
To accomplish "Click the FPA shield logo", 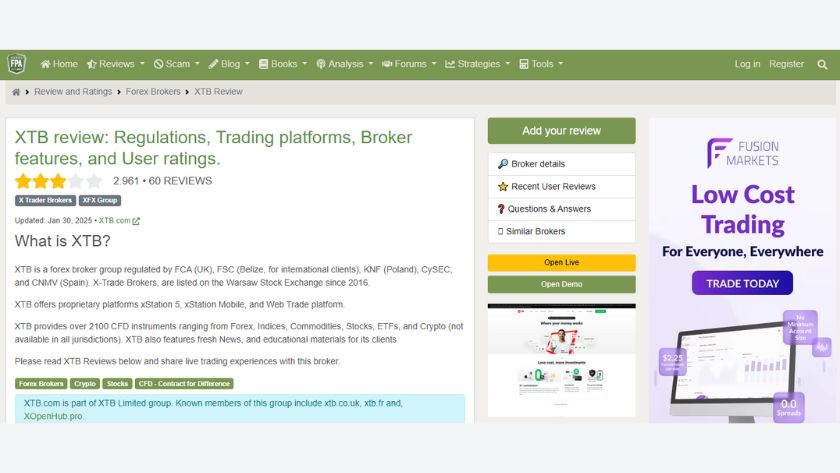I will (17, 64).
